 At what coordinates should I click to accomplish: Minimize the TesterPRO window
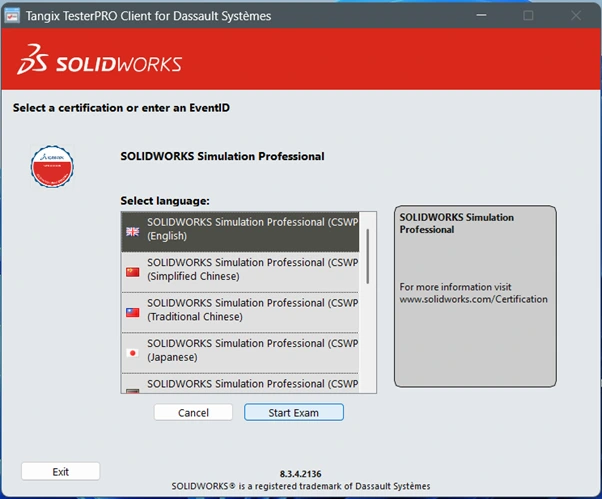point(481,15)
